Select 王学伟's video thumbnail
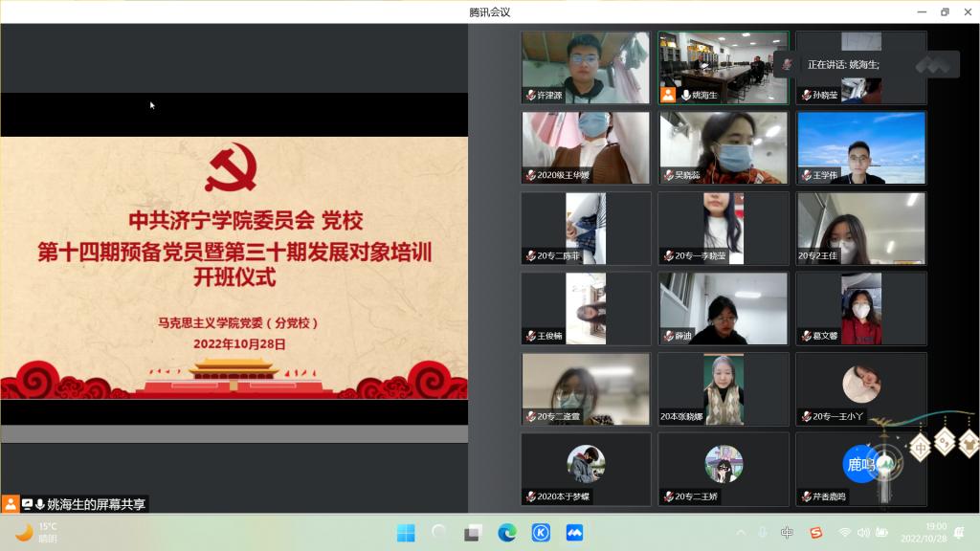Viewport: 980px width, 551px height. [x=861, y=147]
